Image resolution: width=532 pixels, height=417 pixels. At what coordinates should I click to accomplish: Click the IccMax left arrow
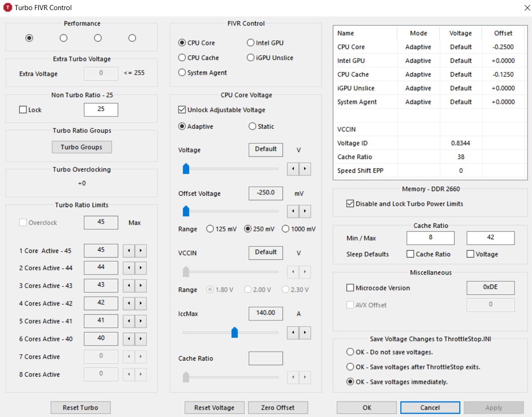pyautogui.click(x=293, y=332)
